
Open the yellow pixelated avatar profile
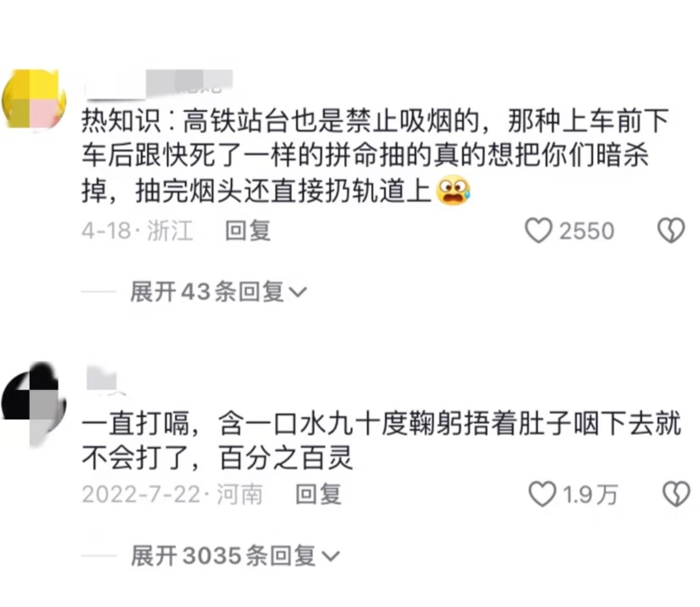tap(34, 99)
